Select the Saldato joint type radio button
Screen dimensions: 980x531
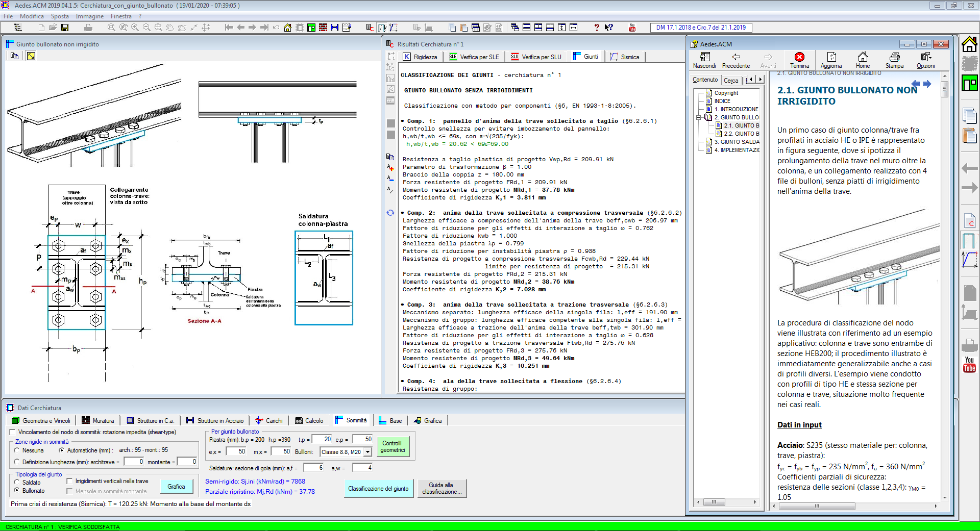coord(17,482)
